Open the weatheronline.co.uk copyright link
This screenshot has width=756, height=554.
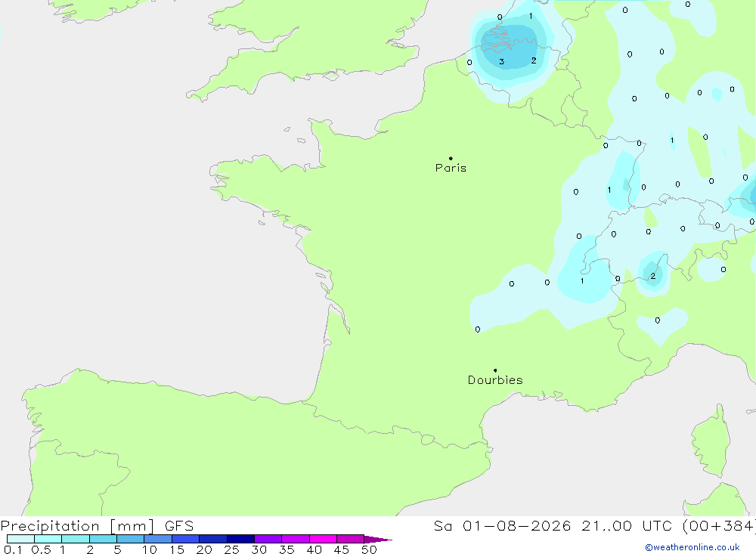pyautogui.click(x=692, y=547)
